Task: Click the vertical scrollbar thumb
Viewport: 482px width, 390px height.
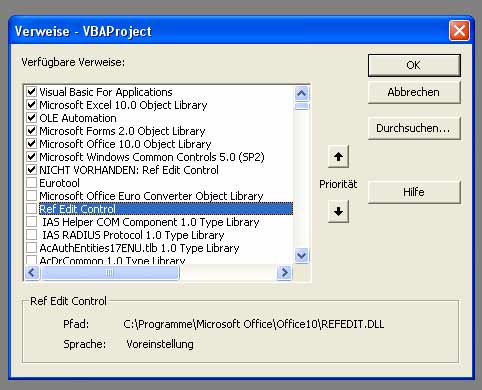Action: [x=302, y=106]
